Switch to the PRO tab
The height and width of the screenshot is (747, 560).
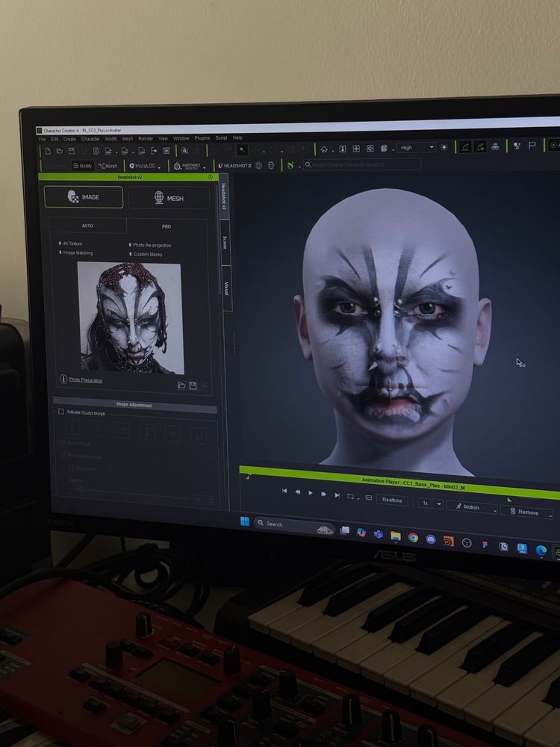pos(167,226)
